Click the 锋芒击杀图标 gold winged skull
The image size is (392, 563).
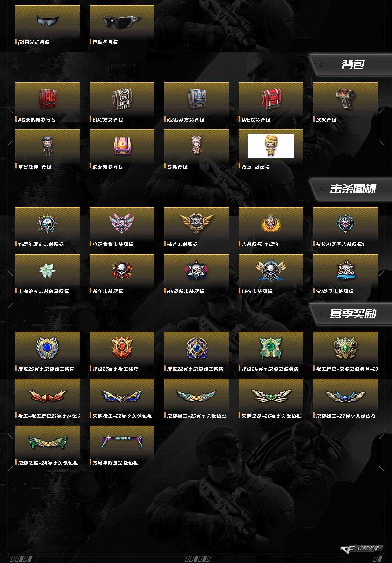[x=196, y=223]
